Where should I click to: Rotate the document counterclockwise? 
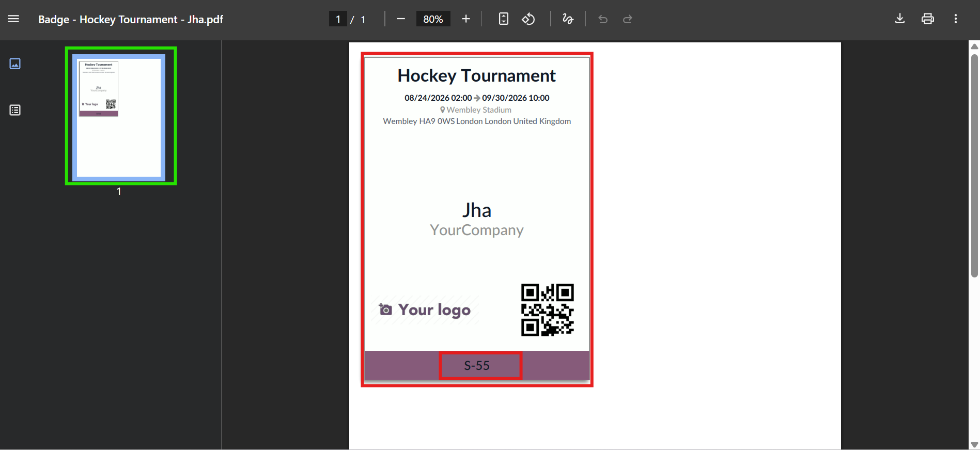tap(528, 19)
